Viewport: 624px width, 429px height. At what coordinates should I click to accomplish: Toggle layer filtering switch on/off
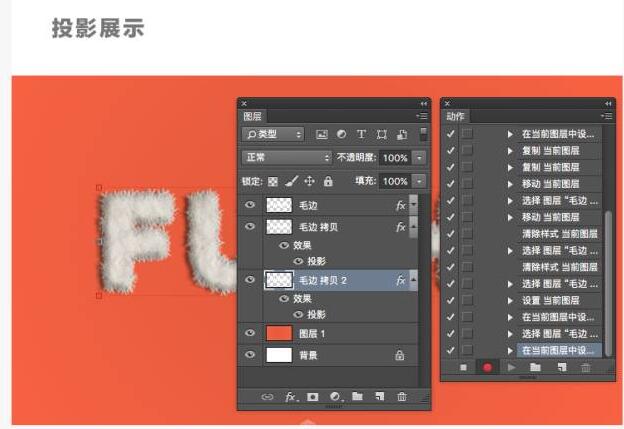(x=423, y=134)
